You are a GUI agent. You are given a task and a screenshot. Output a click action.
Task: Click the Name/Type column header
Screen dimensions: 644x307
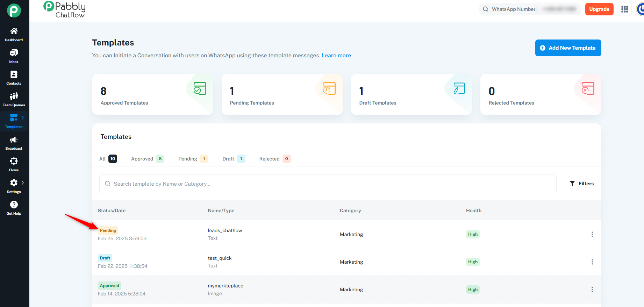click(221, 210)
